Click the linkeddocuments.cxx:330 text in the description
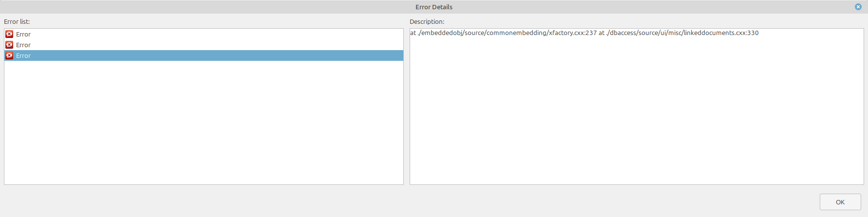This screenshot has height=217, width=868. pos(721,33)
